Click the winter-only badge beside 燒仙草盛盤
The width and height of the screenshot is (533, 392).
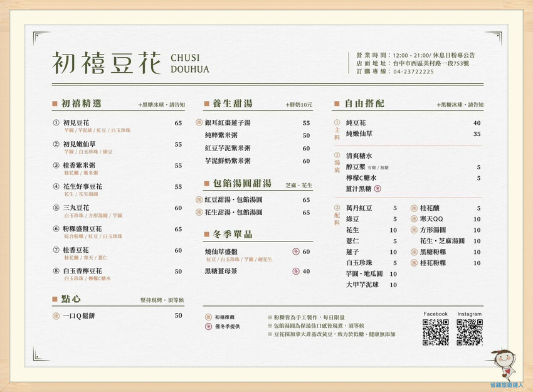296,252
